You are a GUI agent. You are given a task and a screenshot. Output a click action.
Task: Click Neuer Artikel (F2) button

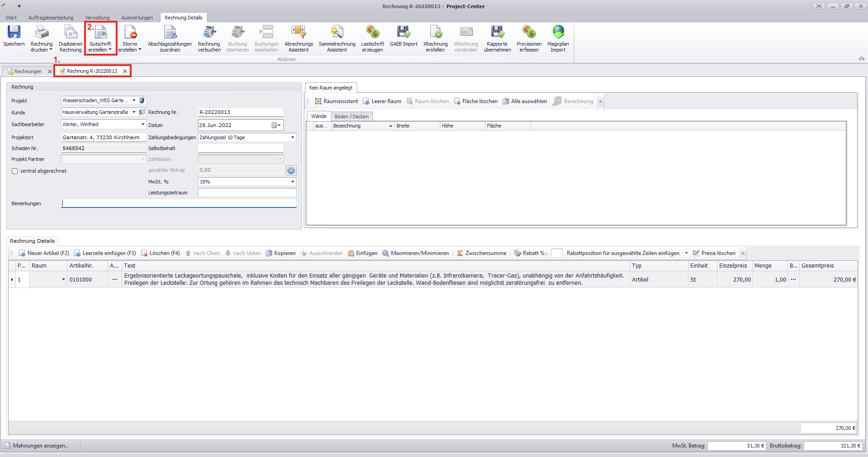[x=44, y=253]
